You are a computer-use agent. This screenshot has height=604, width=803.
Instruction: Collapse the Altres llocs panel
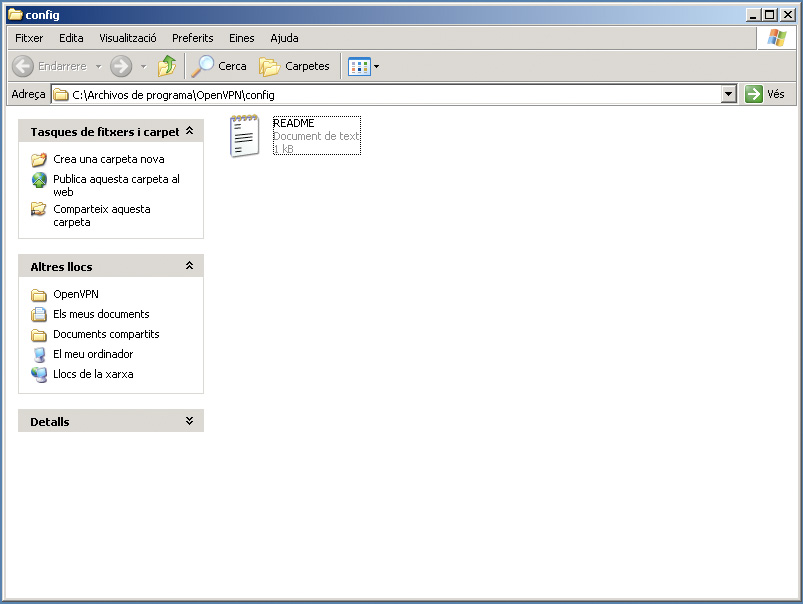(189, 266)
